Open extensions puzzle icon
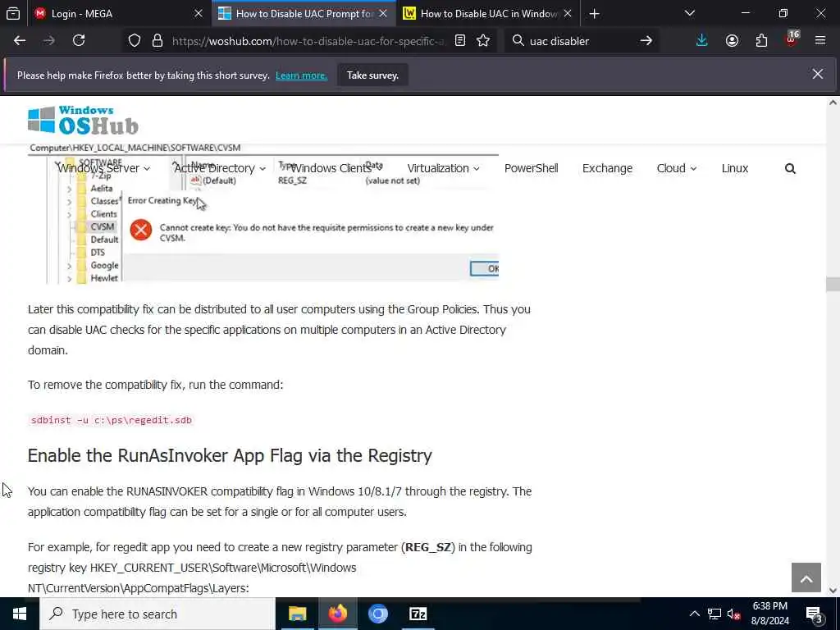The width and height of the screenshot is (840, 630). pos(761,41)
